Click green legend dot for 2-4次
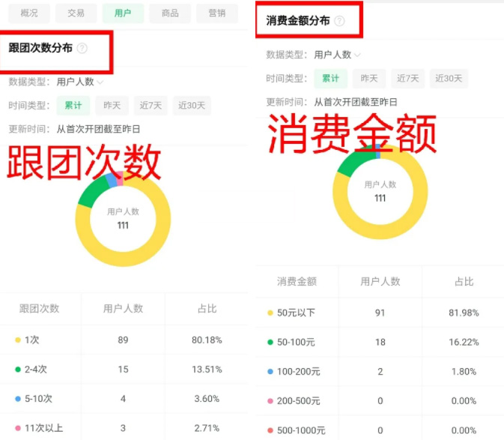 (18, 370)
